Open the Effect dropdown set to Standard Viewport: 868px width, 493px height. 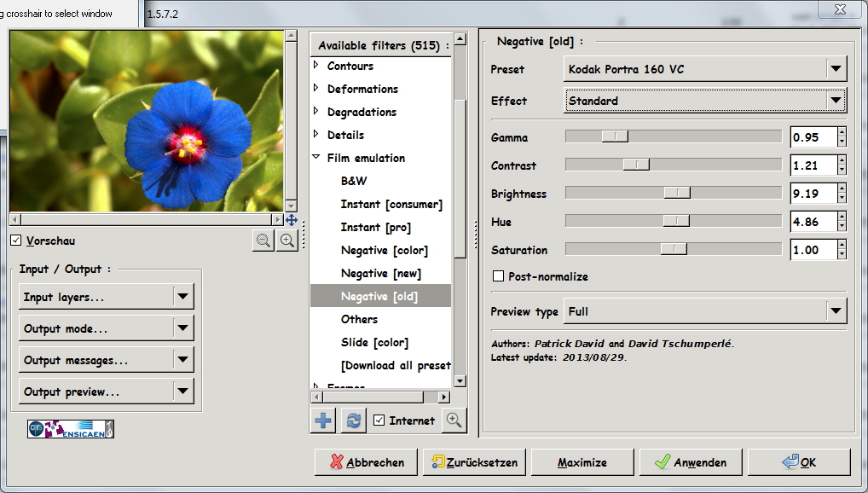704,101
